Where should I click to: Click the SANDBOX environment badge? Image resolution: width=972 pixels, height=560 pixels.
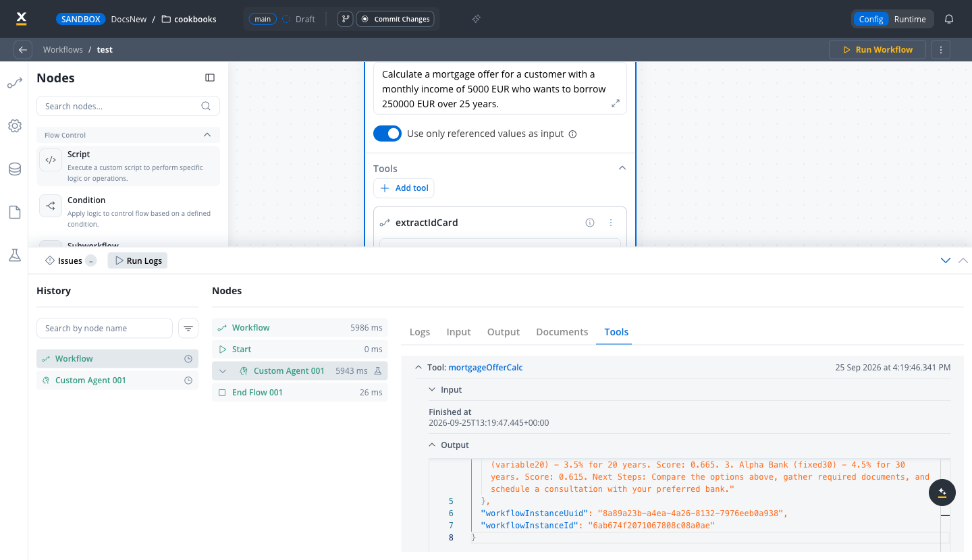tap(81, 19)
